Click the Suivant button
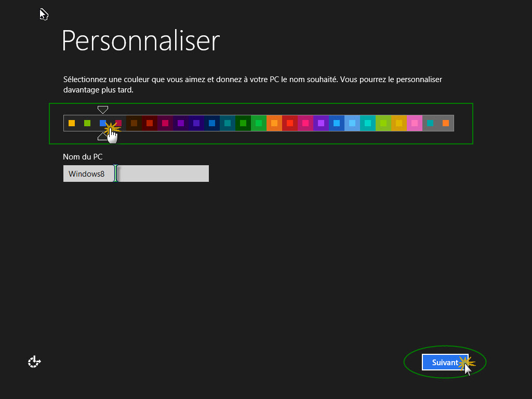 [x=445, y=362]
